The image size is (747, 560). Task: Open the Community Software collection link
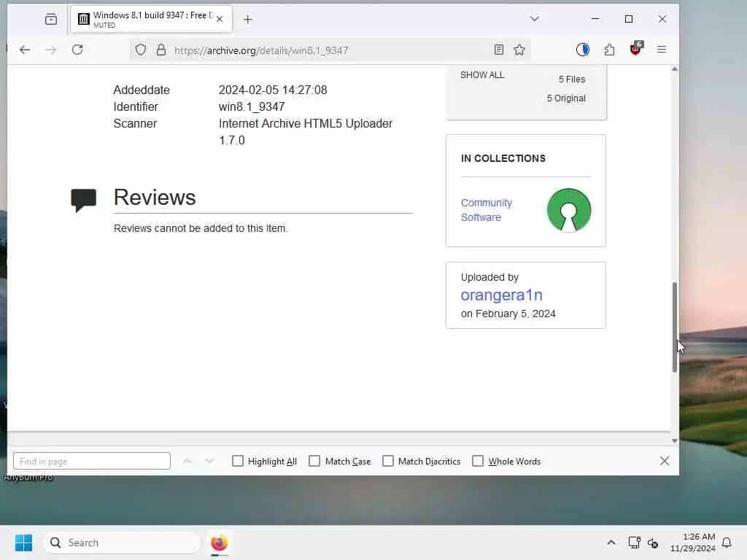click(487, 210)
